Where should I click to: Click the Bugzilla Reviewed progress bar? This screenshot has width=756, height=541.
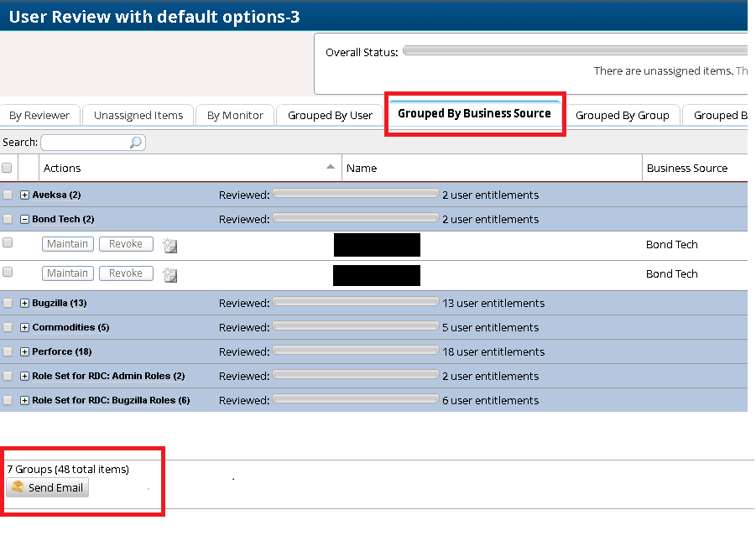tap(356, 303)
